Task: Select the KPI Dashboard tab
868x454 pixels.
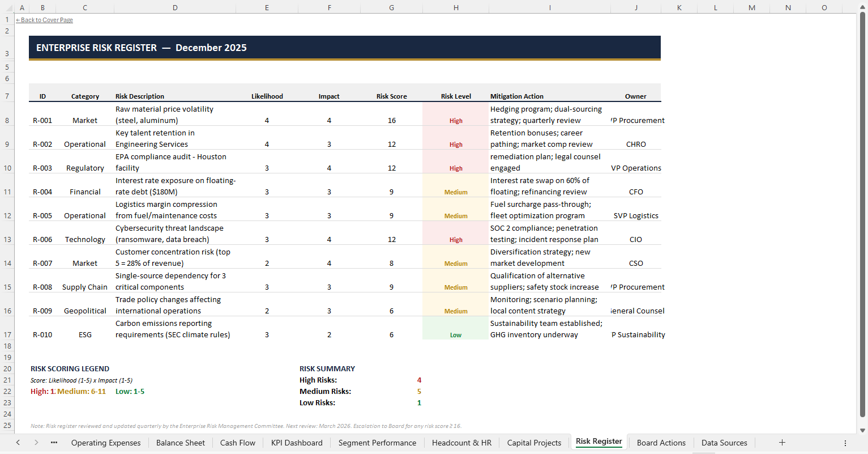Action: (x=296, y=442)
